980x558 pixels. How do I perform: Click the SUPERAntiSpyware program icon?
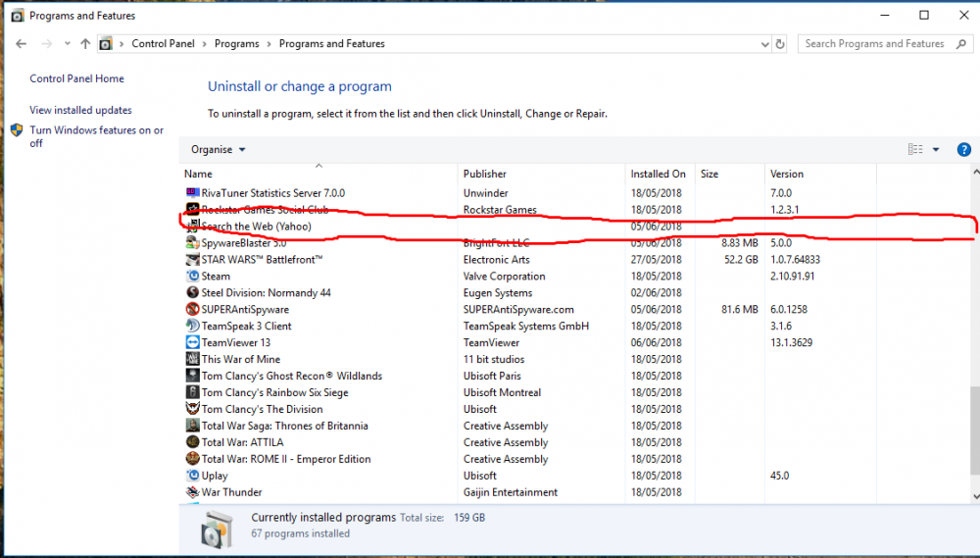(x=193, y=310)
